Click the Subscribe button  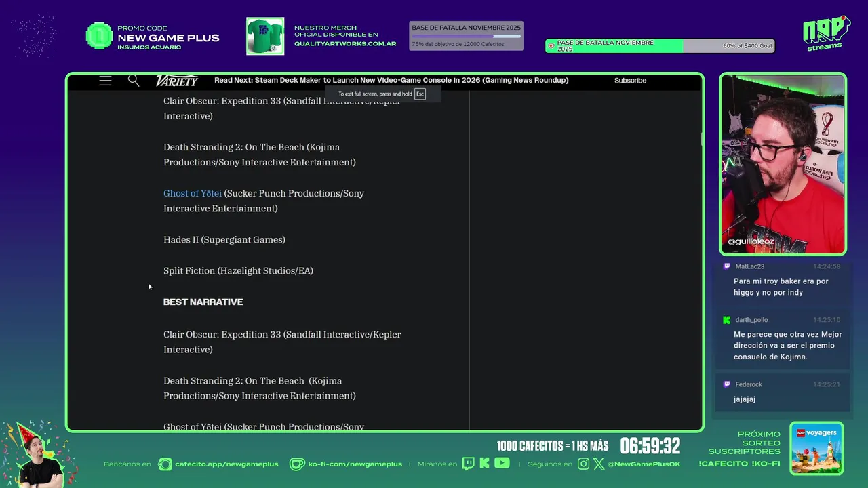[x=630, y=80]
